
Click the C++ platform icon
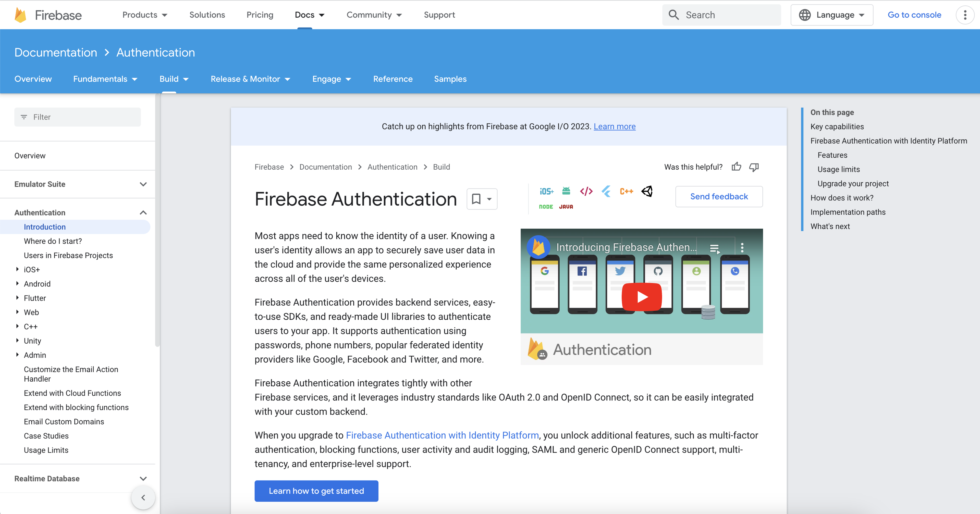pos(626,191)
